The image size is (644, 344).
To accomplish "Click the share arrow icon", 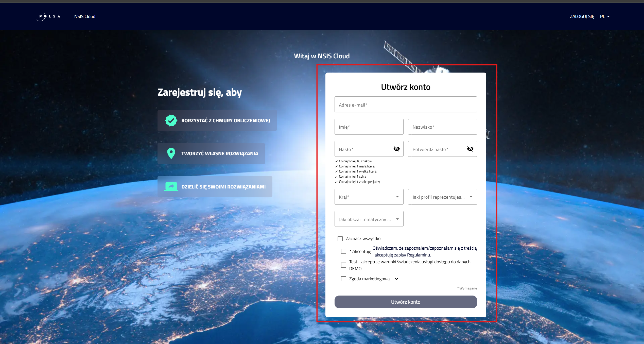I will (171, 186).
